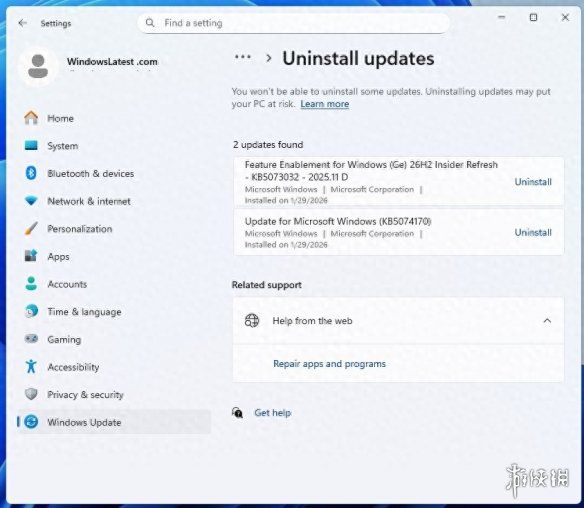Open Network & internet wifi icon
The image size is (584, 508).
[31, 201]
